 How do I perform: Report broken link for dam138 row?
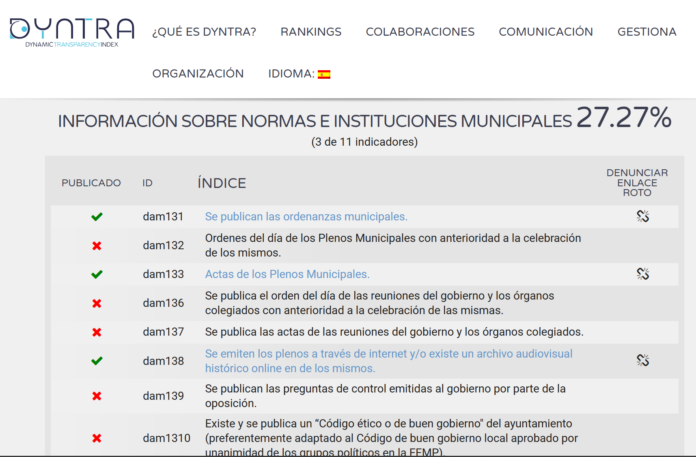[643, 360]
